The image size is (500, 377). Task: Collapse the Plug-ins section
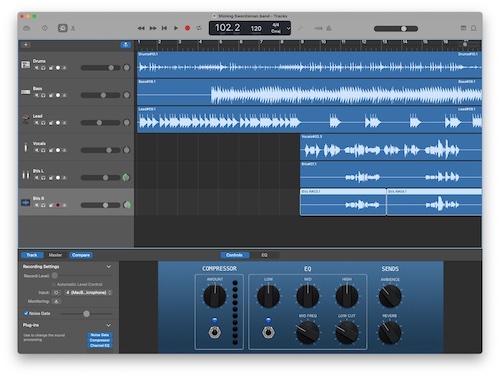(x=109, y=325)
